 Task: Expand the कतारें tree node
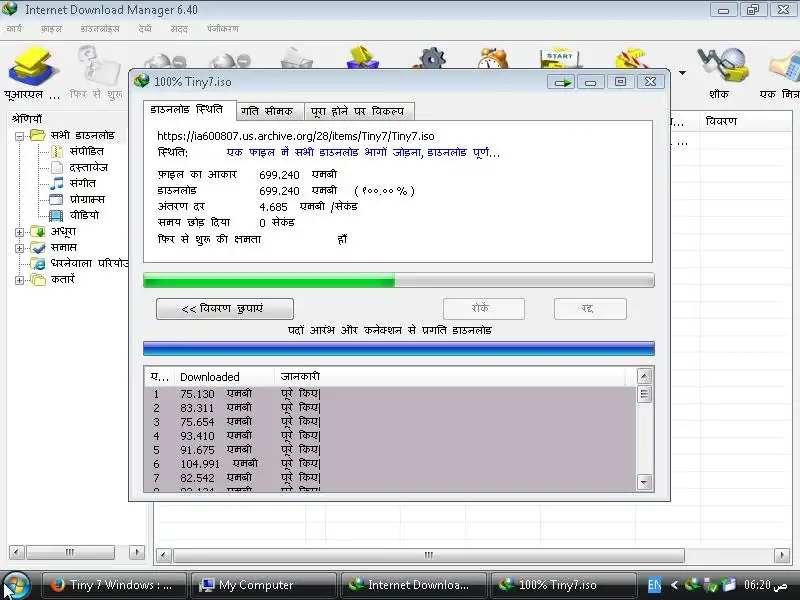pyautogui.click(x=19, y=280)
